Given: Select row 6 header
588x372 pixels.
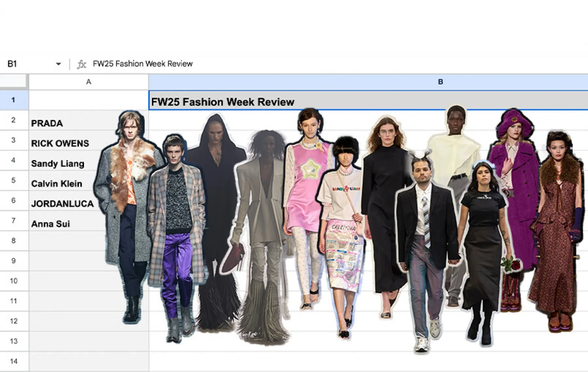Looking at the screenshot, I should (x=14, y=201).
